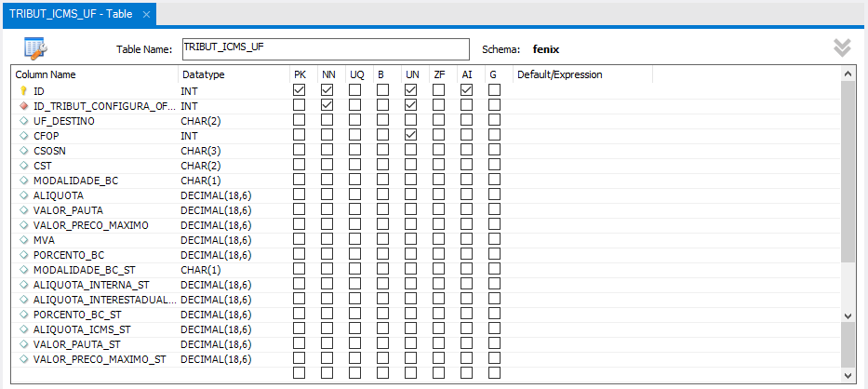Image resolution: width=868 pixels, height=389 pixels.
Task: Click the diamond icon beside MODALIDADE_BC
Action: coord(23,181)
